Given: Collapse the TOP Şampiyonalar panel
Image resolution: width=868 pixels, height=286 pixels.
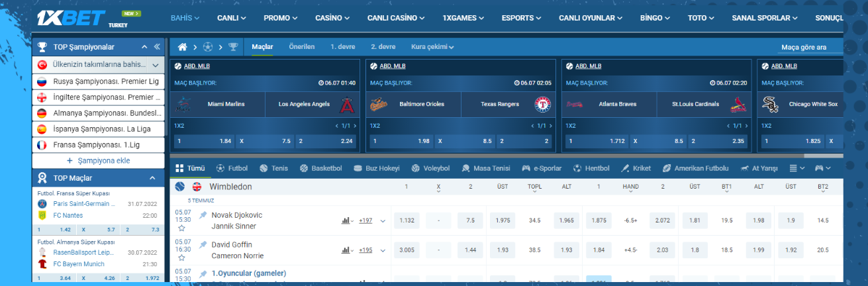Looking at the screenshot, I should 144,47.
